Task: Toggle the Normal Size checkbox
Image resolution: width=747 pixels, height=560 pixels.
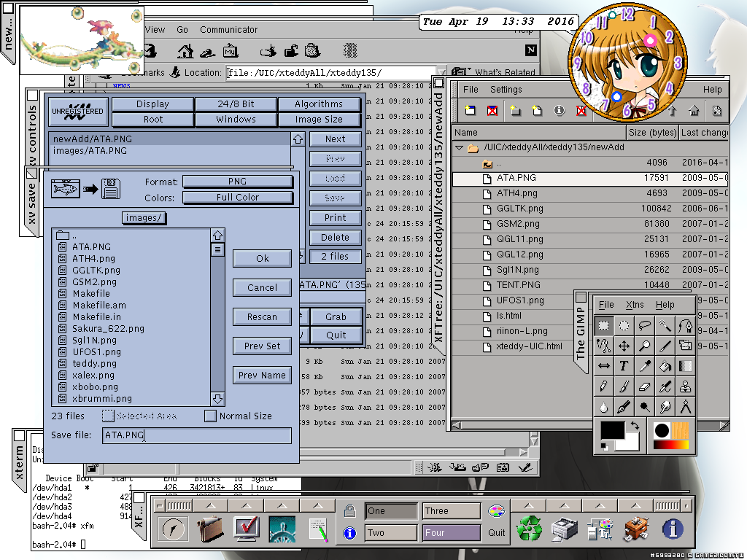Action: click(x=211, y=416)
